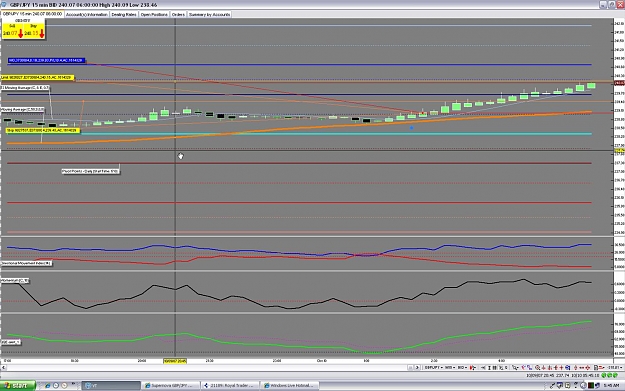Click the Sell price box in the quote panel
The height and width of the screenshot is (391, 625).
tap(12, 31)
